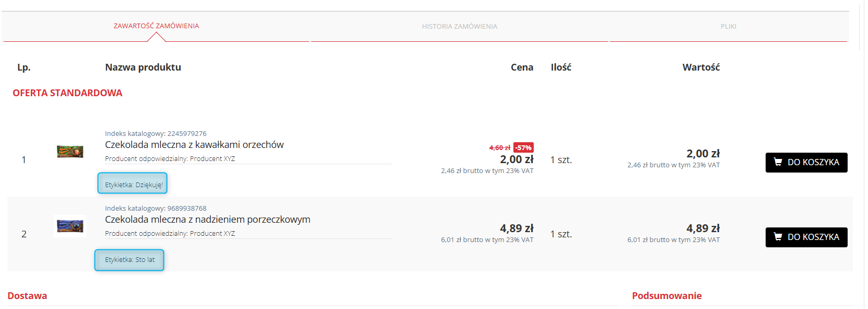
Task: Select the label Etykietka: Sto lat
Action: 129,260
